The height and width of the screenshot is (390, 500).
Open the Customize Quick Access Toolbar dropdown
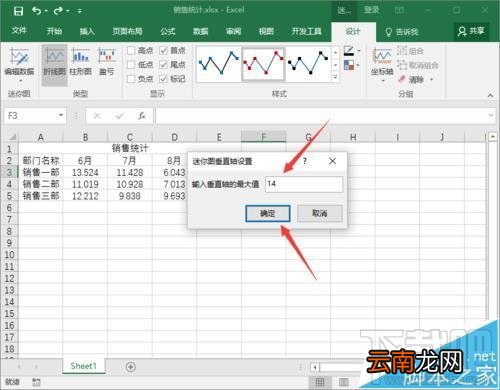(x=80, y=11)
